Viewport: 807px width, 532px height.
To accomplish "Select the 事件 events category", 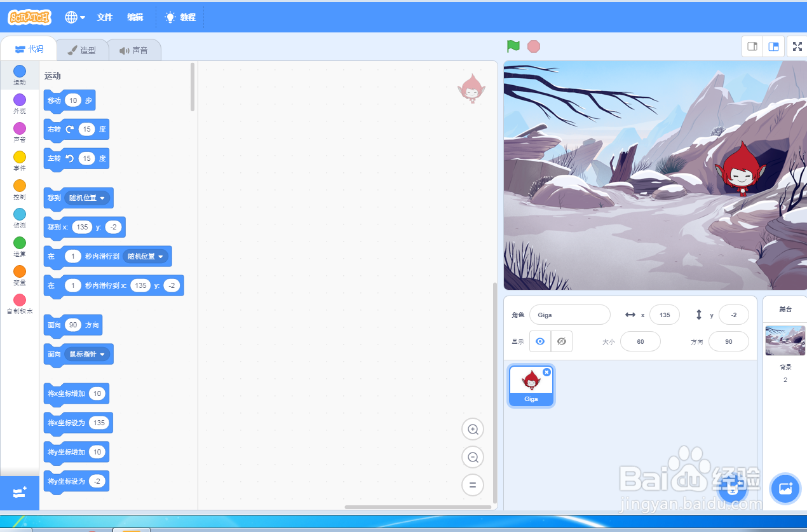I will coord(20,161).
